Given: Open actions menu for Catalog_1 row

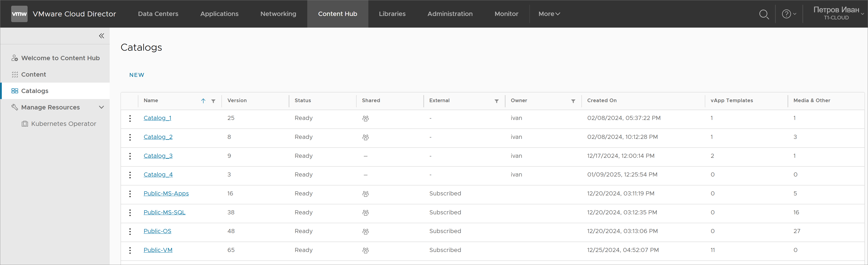Looking at the screenshot, I should (x=130, y=118).
